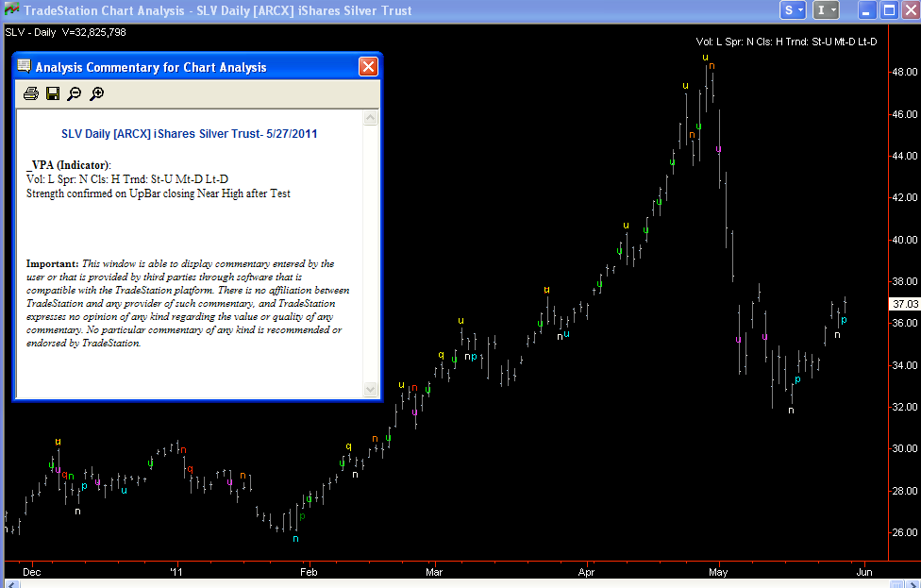
Task: Click the Jun date axis label
Action: pyautogui.click(x=864, y=572)
